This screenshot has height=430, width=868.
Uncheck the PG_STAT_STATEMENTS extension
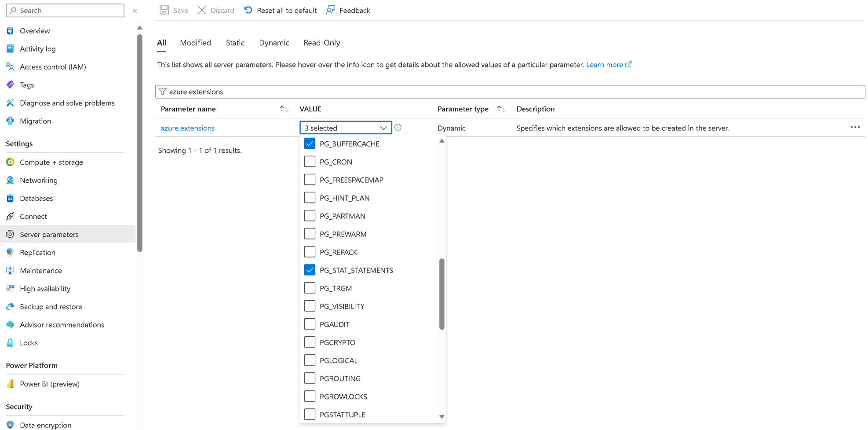(x=310, y=270)
